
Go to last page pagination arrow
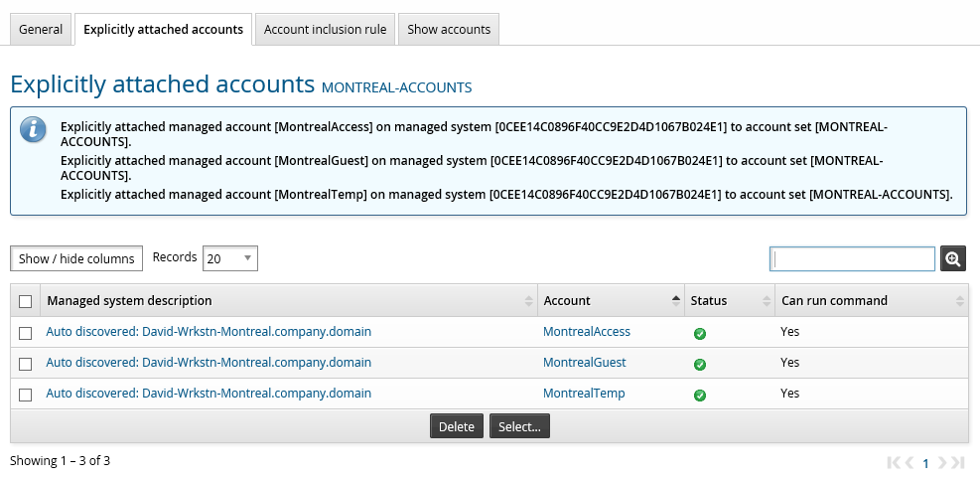[x=957, y=462]
